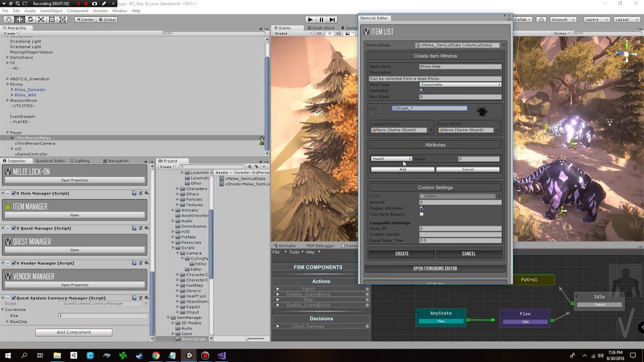This screenshot has width=644, height=362.
Task: Adjust the Project panel icon size slider
Action: pos(248,339)
